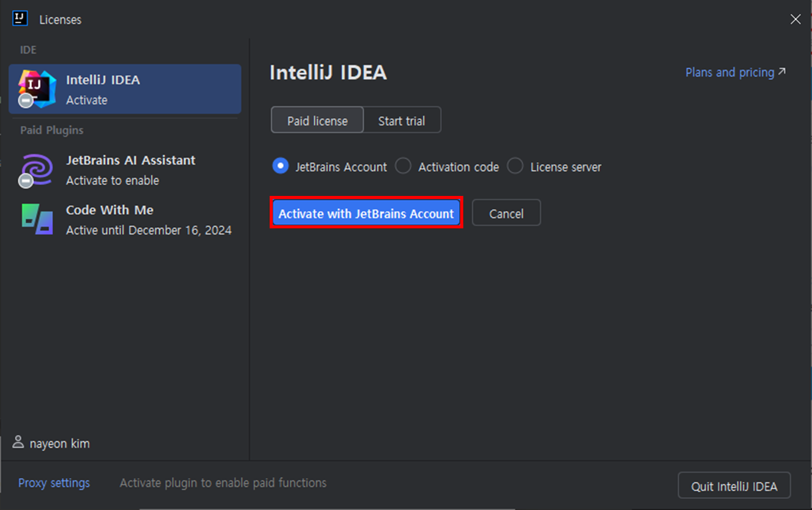Select the Code With Me plugin entry
This screenshot has width=812, height=510.
125,220
